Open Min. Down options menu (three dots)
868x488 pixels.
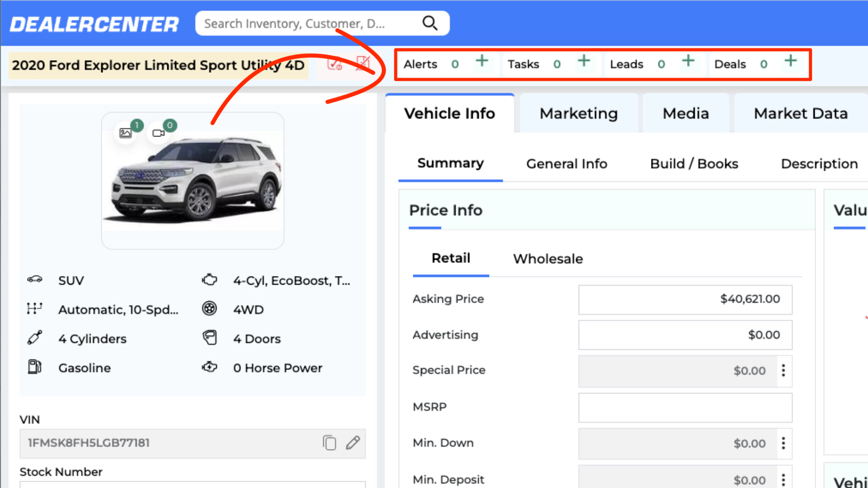783,443
